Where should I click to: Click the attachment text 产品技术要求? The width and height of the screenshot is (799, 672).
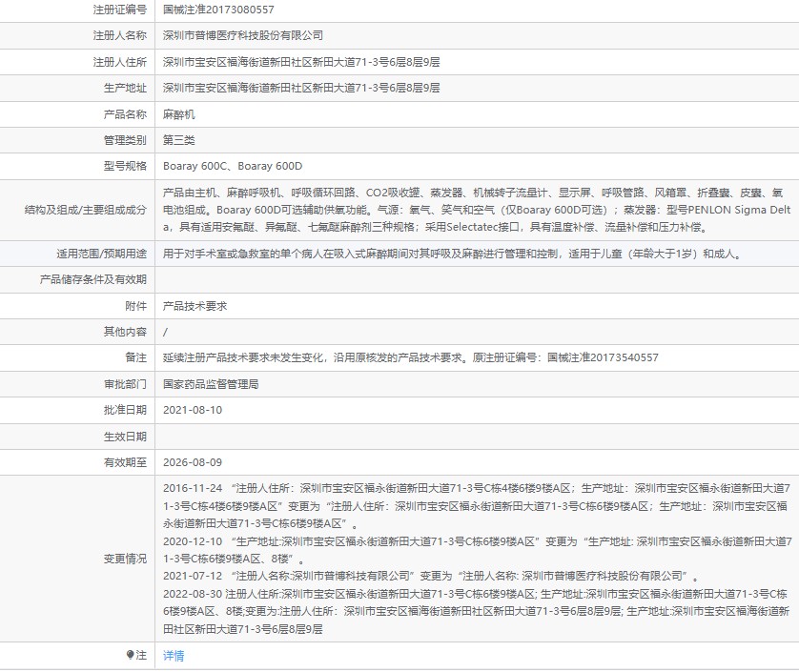(195, 306)
